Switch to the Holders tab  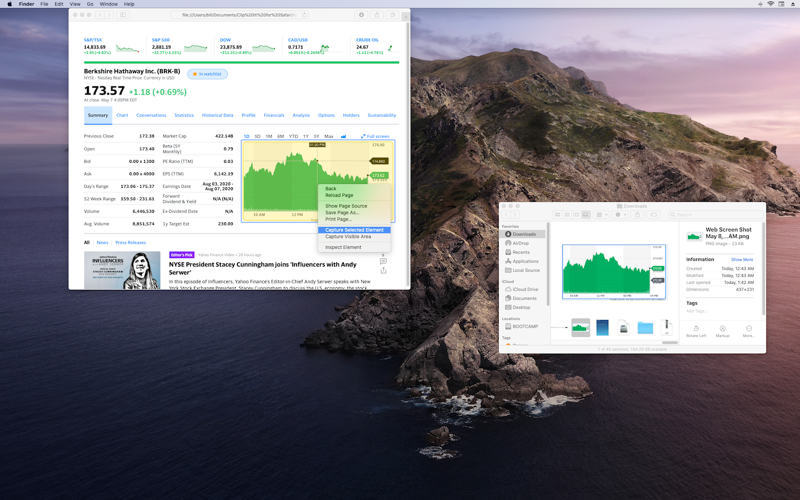pos(351,115)
